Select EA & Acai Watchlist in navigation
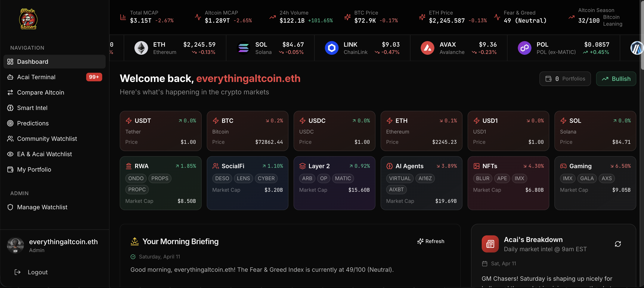644x288 pixels. [44, 154]
